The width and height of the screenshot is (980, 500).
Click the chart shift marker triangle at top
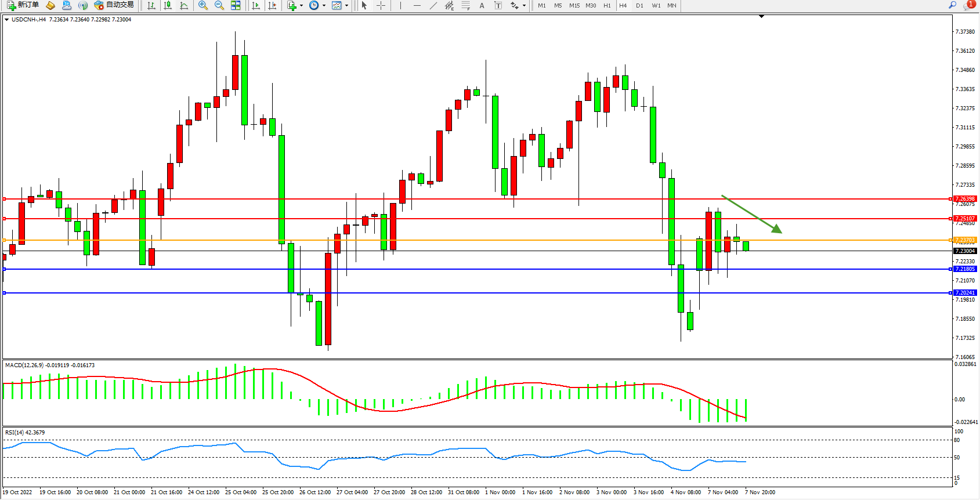pyautogui.click(x=762, y=16)
